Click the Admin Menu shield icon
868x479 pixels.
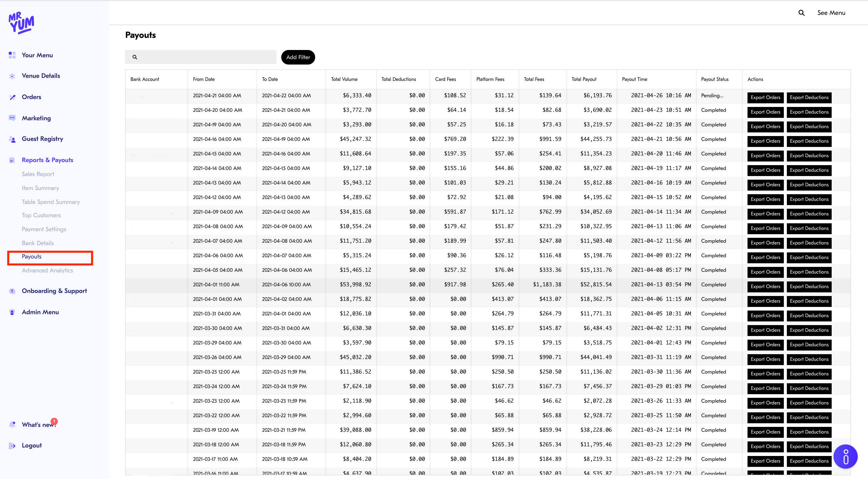[x=12, y=312]
